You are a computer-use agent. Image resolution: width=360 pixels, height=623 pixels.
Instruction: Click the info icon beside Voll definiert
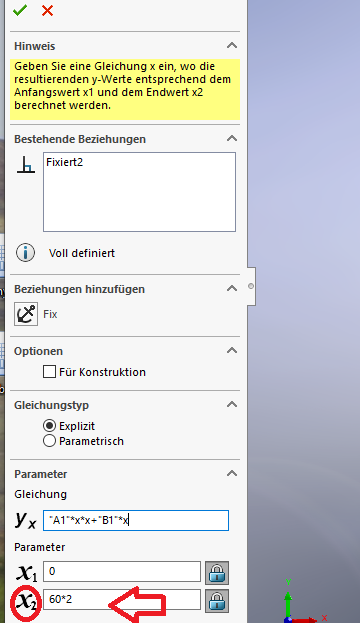tap(25, 253)
